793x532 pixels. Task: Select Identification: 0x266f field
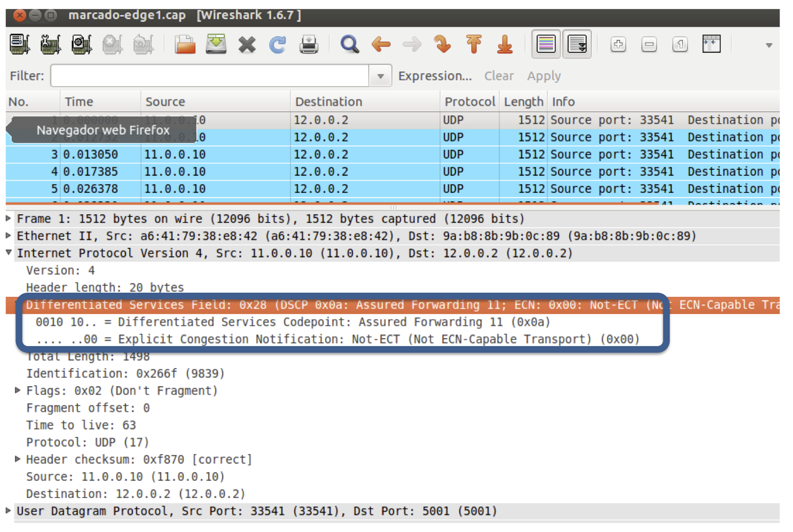pos(125,373)
